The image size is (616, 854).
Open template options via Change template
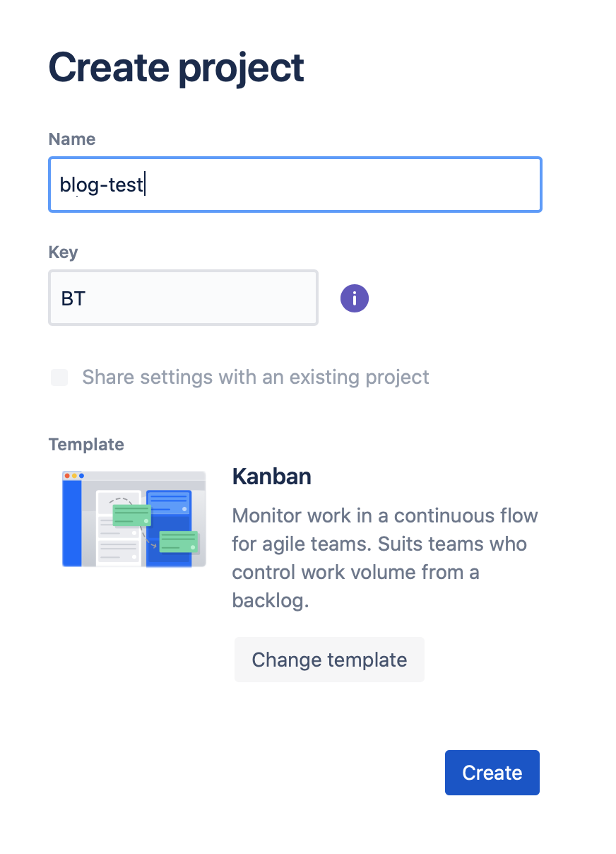point(329,660)
